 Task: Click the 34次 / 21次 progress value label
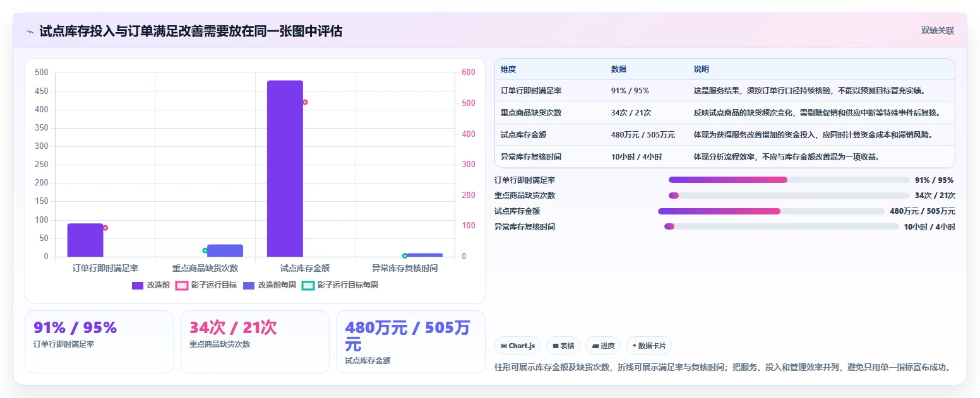[935, 196]
